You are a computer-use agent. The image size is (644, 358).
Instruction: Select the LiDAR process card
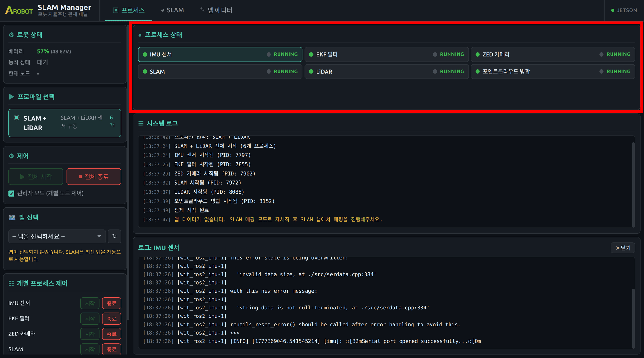pos(386,71)
